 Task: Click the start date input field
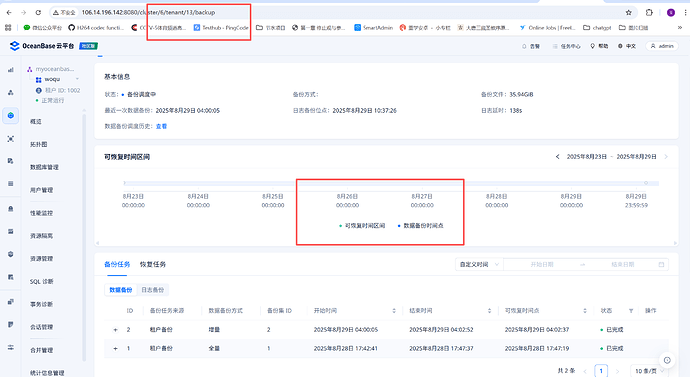(542, 264)
